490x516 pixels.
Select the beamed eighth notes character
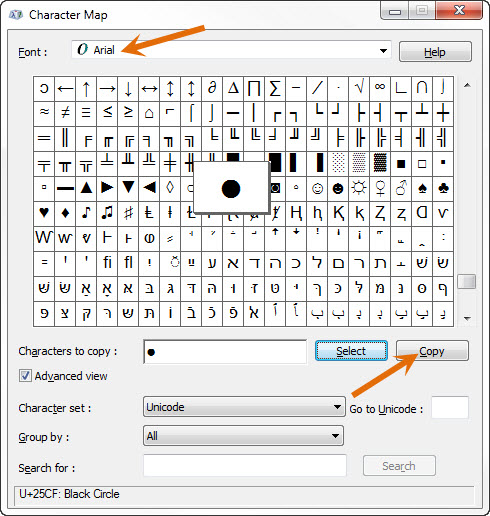pos(107,214)
